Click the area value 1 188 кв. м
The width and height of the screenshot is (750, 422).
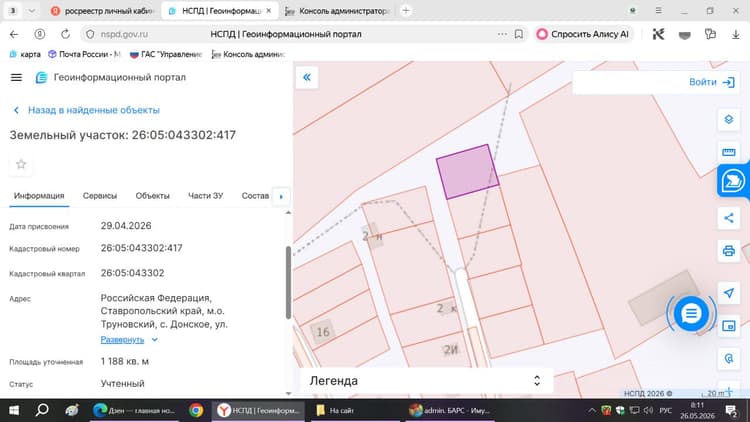click(125, 362)
